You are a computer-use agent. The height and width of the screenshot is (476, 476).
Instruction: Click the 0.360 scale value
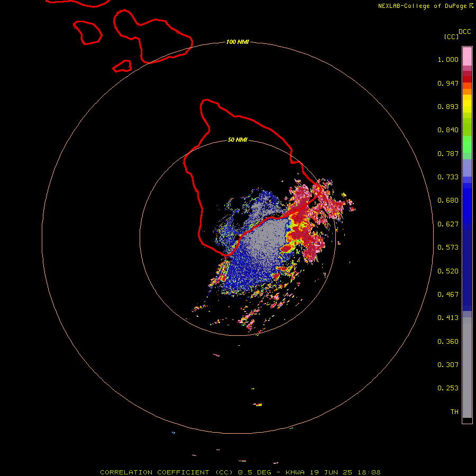coord(448,342)
